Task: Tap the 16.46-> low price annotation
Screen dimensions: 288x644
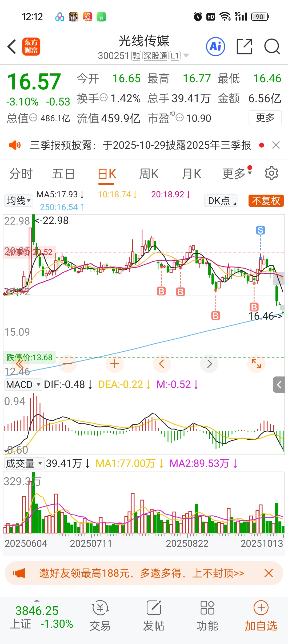Action: coord(265,316)
